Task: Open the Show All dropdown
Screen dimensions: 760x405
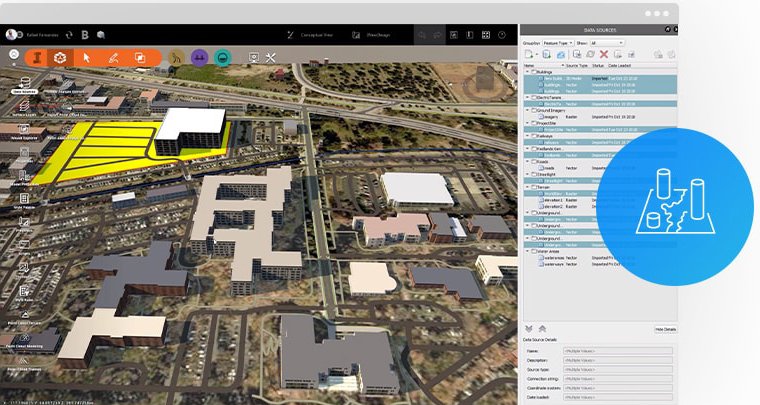Action: pyautogui.click(x=606, y=43)
